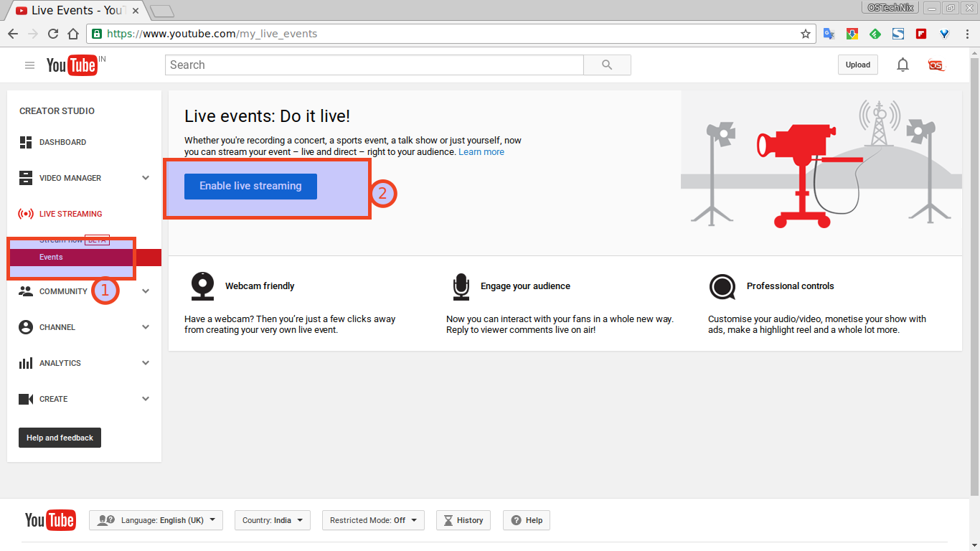Image resolution: width=980 pixels, height=551 pixels.
Task: Click the Enable live streaming button
Action: click(250, 186)
